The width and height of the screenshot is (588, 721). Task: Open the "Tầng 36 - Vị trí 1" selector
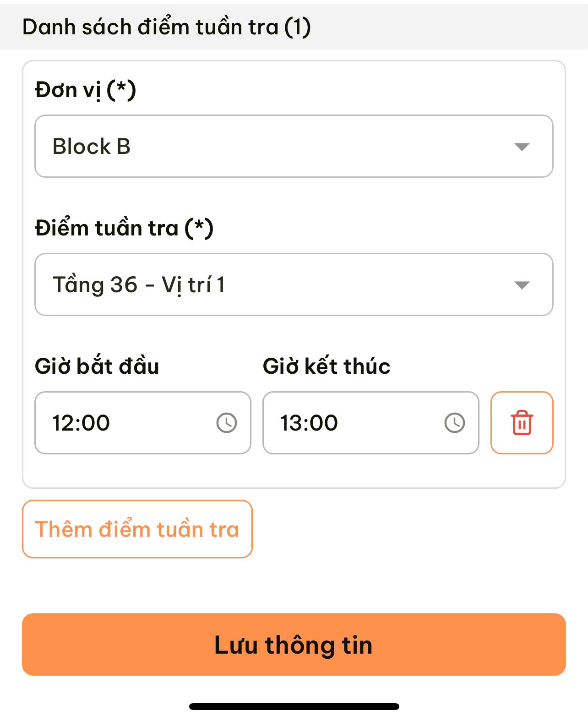pyautogui.click(x=275, y=285)
